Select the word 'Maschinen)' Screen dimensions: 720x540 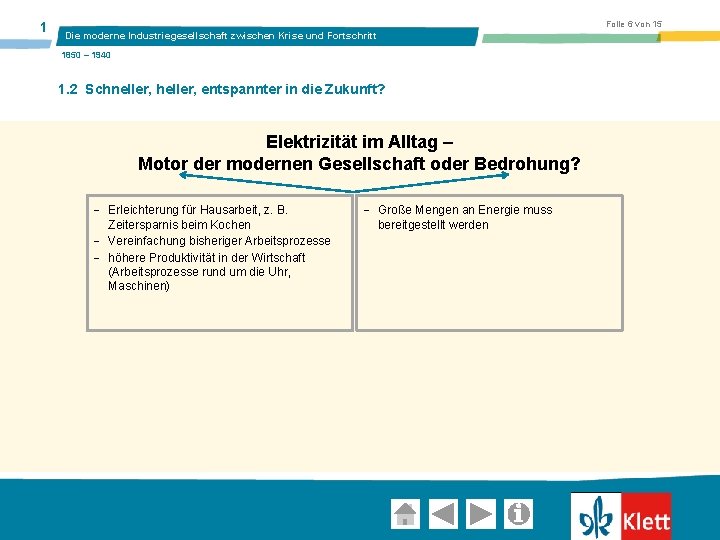139,286
